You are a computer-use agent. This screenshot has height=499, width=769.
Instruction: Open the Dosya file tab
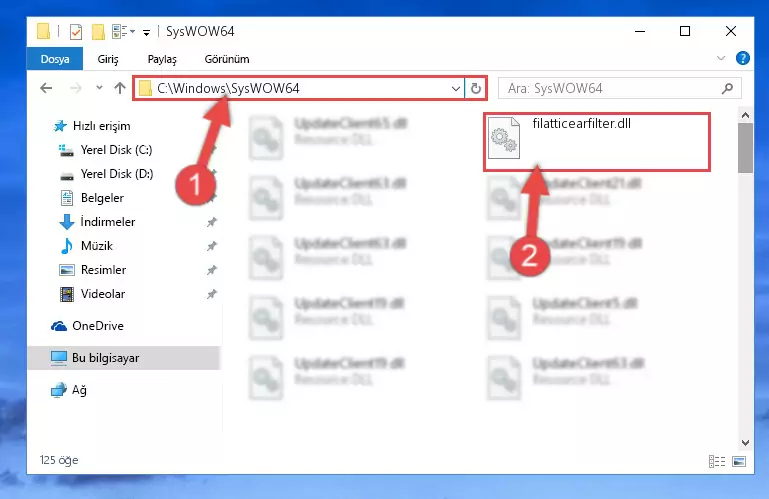coord(55,59)
